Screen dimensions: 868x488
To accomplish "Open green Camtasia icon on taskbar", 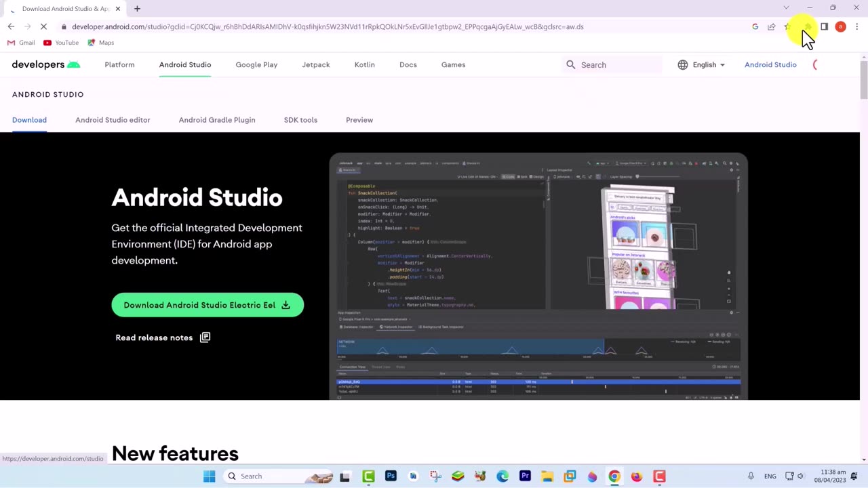I will tap(368, 476).
